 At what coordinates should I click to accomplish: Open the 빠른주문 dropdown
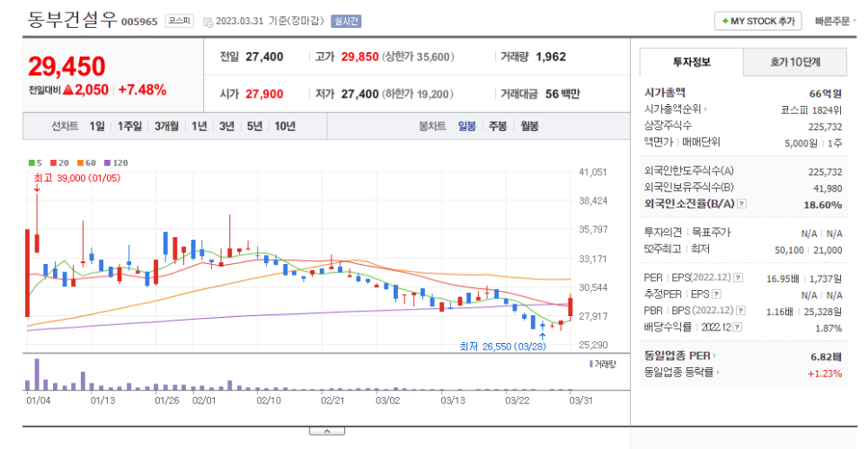pyautogui.click(x=835, y=21)
